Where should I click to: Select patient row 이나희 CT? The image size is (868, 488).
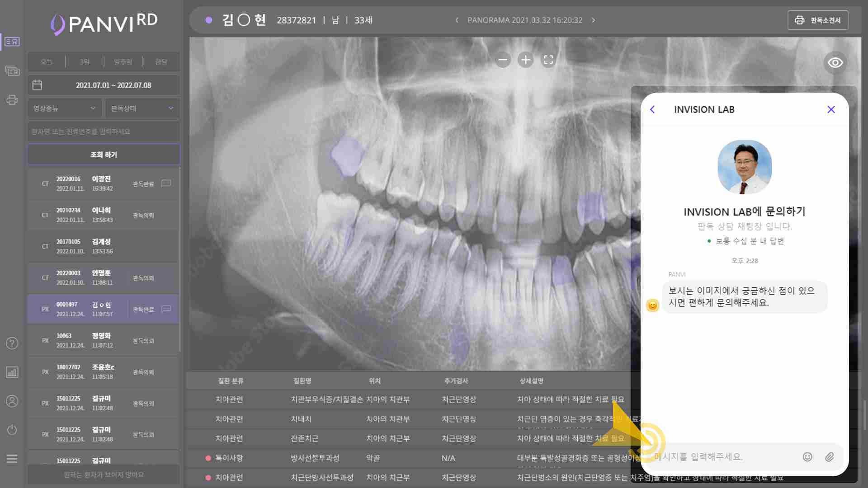(104, 215)
